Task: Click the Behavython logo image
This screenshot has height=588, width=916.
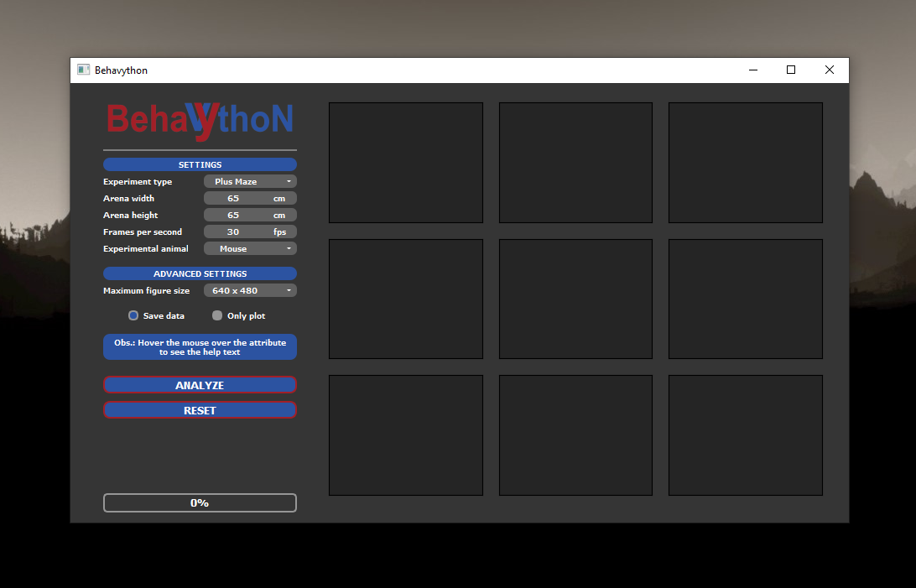Action: coord(200,120)
